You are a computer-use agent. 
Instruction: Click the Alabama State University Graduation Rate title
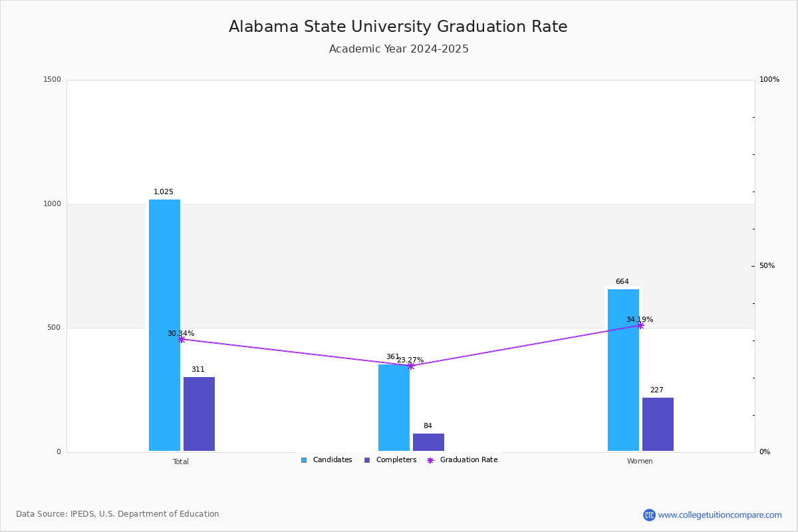(x=398, y=27)
